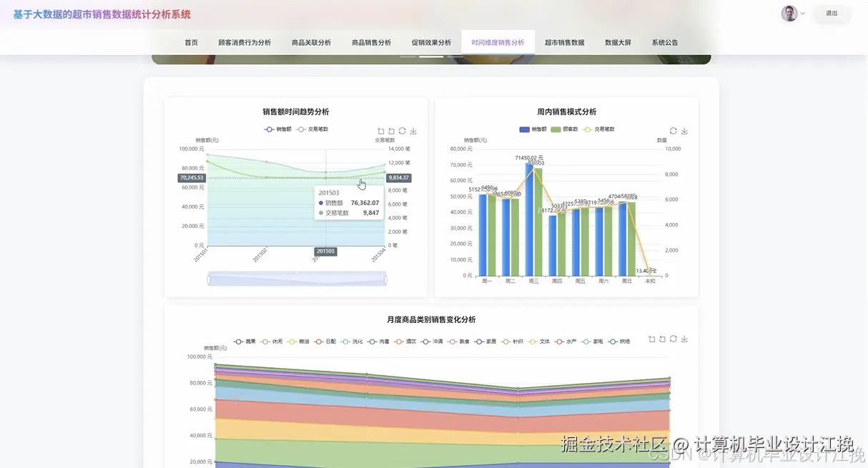
Task: Click the 未知 x-axis label in weekly chart
Action: pos(650,282)
